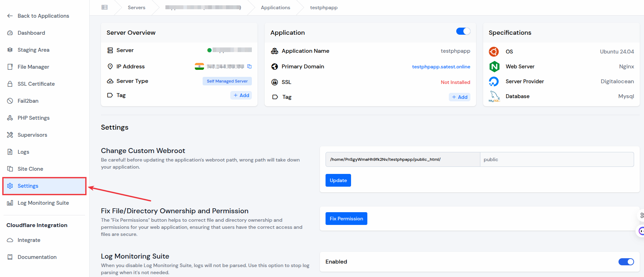Open Supervisors tools item
Viewport: 644px width, 277px height.
(32, 135)
